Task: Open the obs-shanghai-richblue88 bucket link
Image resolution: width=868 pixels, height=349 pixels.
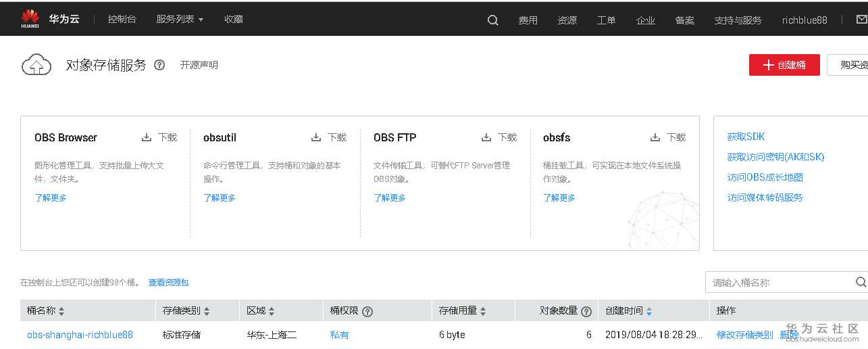Action: click(80, 335)
